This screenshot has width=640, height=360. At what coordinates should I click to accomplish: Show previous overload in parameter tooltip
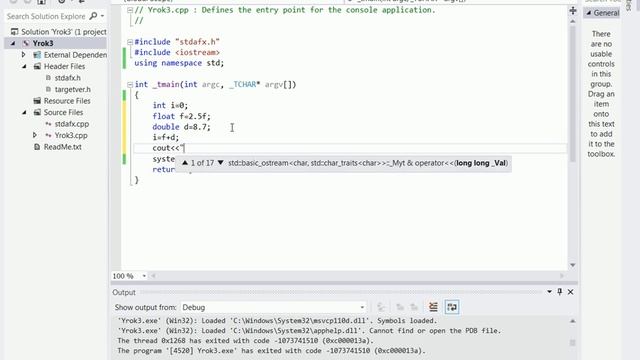click(185, 162)
